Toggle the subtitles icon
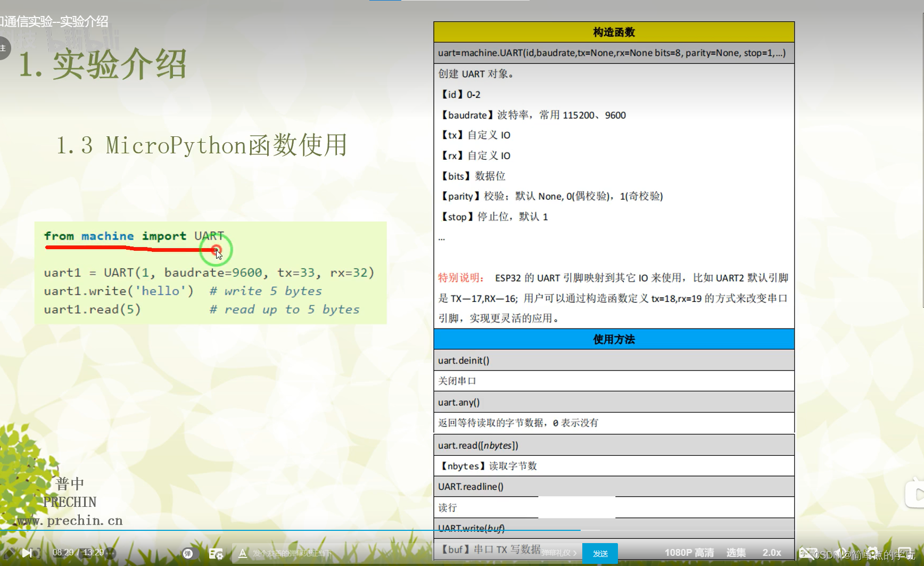 point(808,553)
